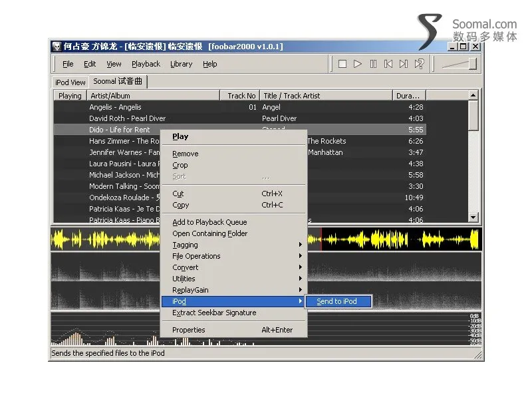Image resolution: width=532 pixels, height=399 pixels.
Task: Sort by the Track No column header
Action: (x=240, y=96)
